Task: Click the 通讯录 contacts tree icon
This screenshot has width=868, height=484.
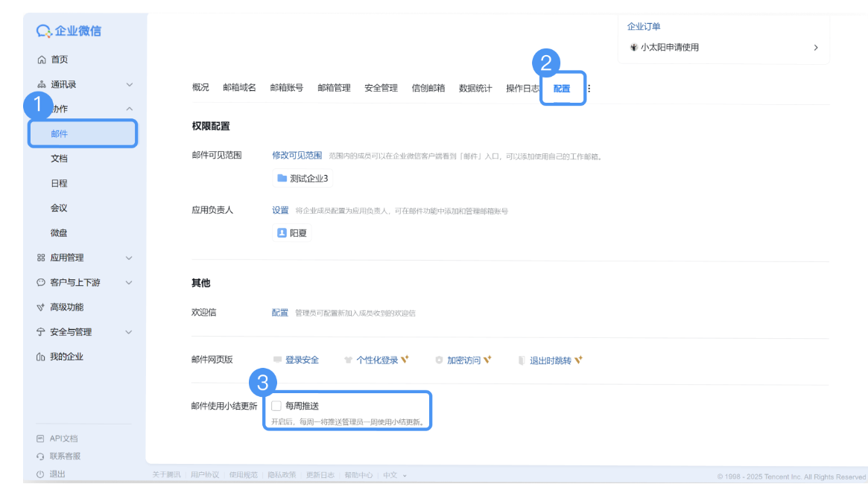Action: tap(42, 85)
